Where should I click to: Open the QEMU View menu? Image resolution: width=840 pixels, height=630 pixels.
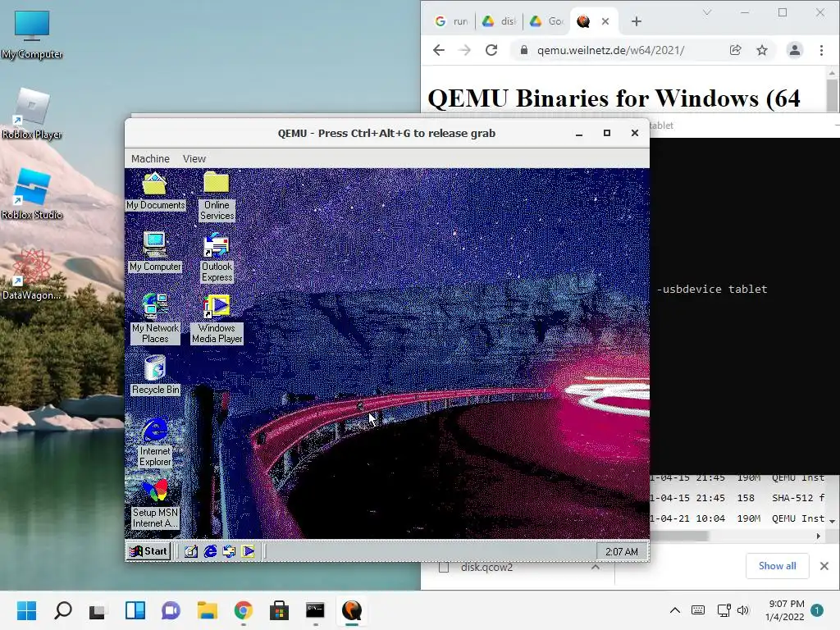coord(194,158)
